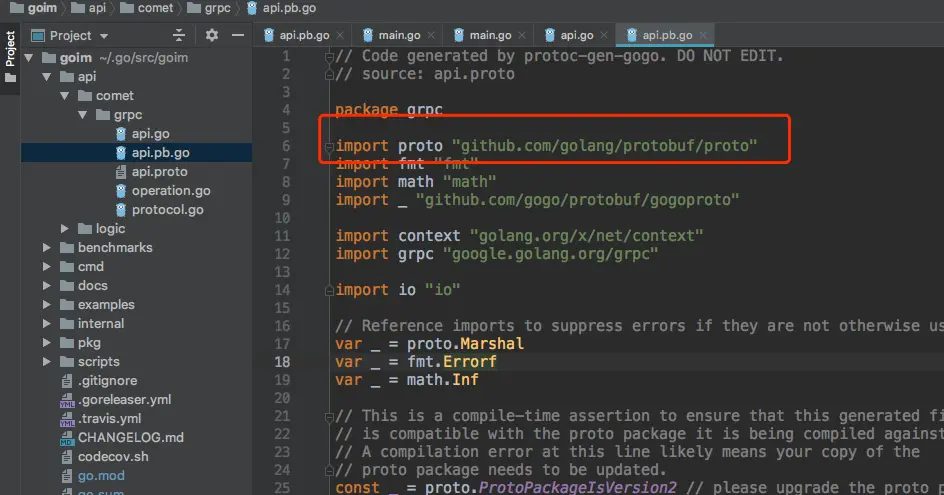Fold the comment block at line 1
The width and height of the screenshot is (944, 495).
coord(329,57)
